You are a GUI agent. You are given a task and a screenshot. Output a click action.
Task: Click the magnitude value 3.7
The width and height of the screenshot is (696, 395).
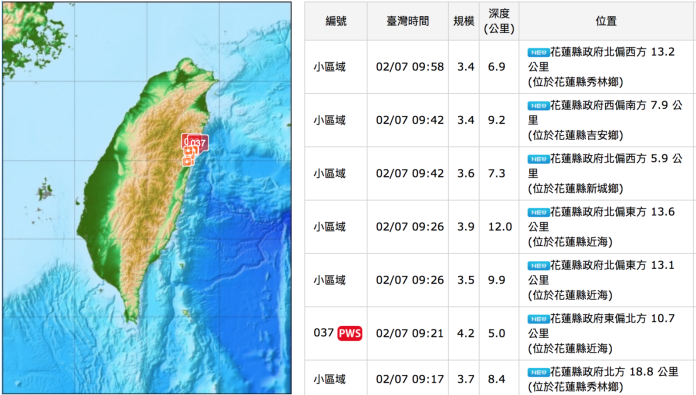pyautogui.click(x=466, y=379)
